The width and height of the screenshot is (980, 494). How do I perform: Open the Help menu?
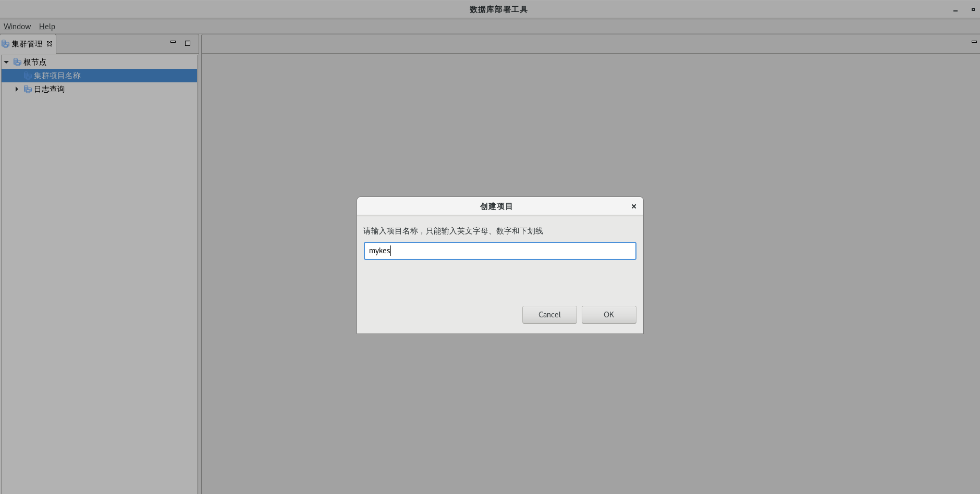47,27
